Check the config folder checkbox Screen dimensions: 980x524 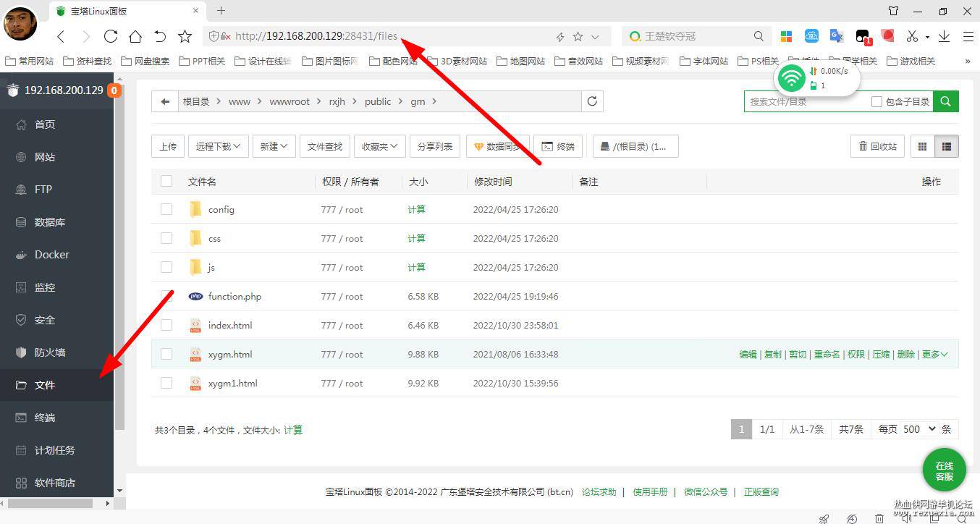point(166,209)
